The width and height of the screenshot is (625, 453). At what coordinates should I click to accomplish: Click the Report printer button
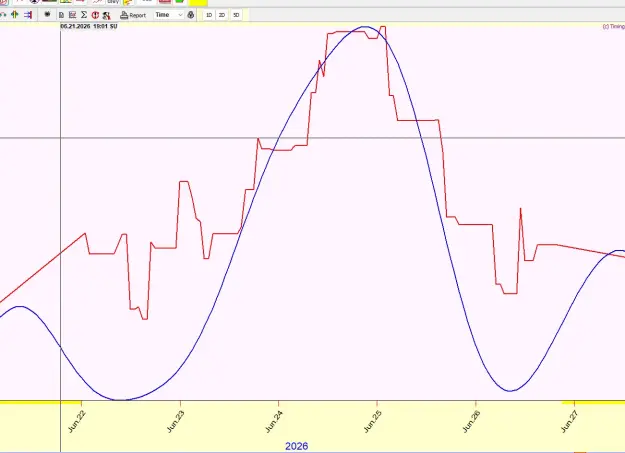click(133, 15)
